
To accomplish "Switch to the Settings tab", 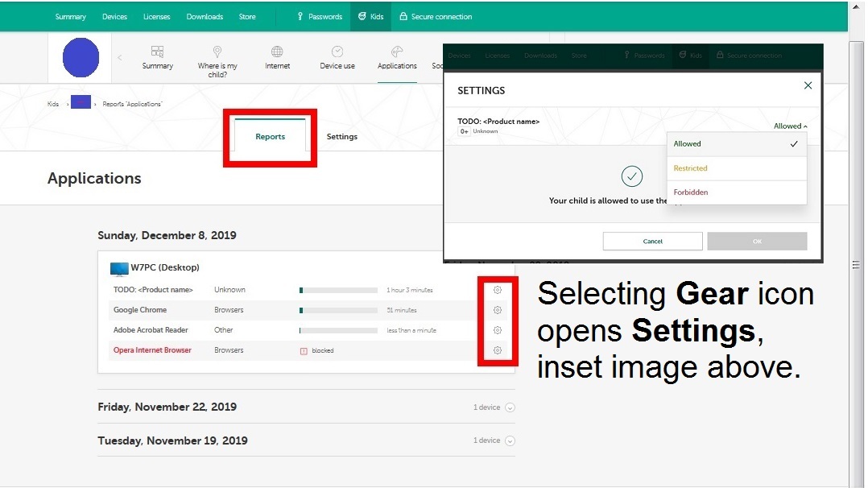I will pyautogui.click(x=341, y=136).
